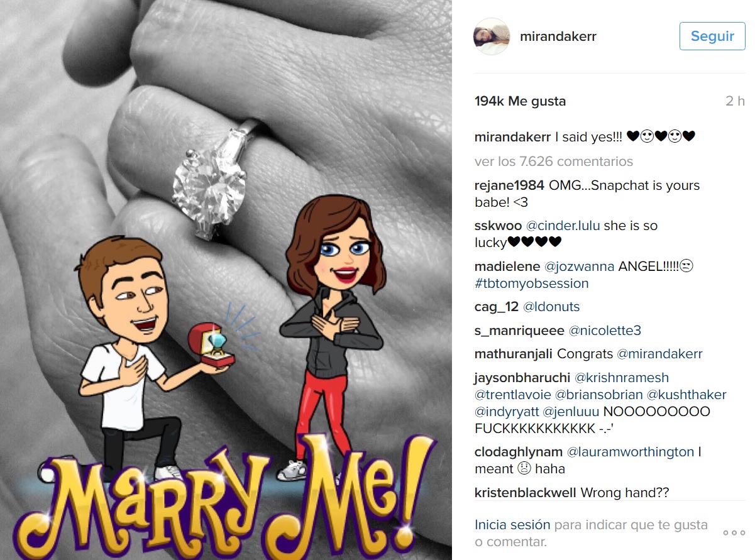
Task: Open mirandakerr's profile avatar picture
Action: [x=491, y=36]
